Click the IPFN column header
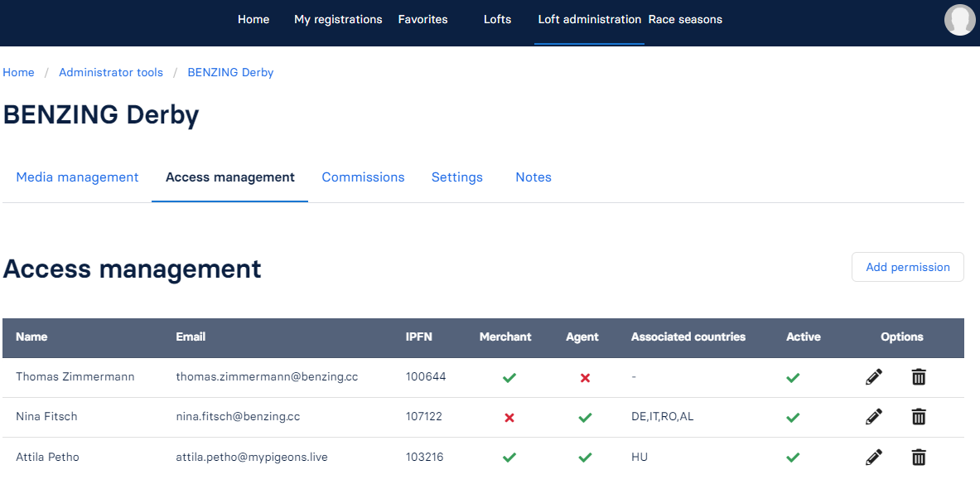Screen dimensions: 980x499 pos(418,337)
